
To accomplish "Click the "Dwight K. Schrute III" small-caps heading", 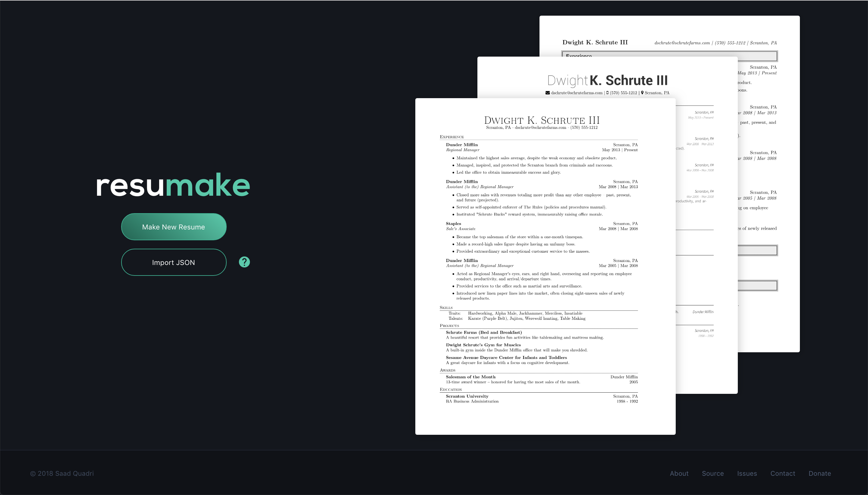I will pos(542,120).
